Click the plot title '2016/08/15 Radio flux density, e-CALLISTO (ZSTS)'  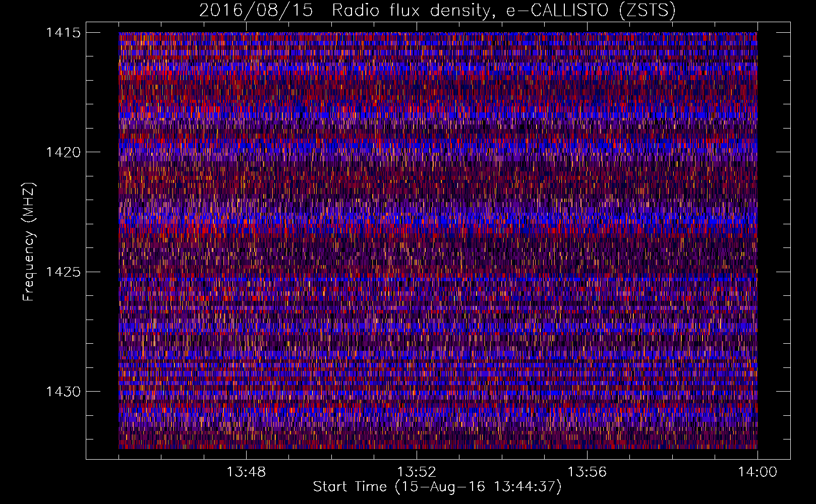click(437, 11)
